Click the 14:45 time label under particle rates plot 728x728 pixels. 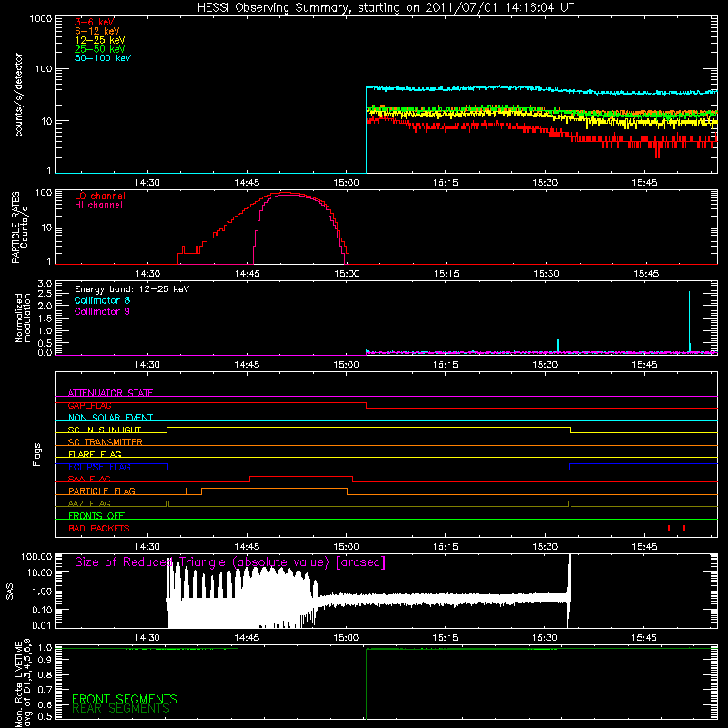point(247,274)
